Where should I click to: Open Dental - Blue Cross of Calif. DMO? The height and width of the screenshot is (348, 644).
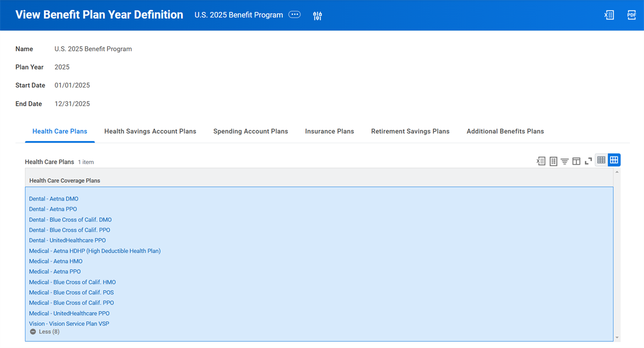tap(70, 220)
